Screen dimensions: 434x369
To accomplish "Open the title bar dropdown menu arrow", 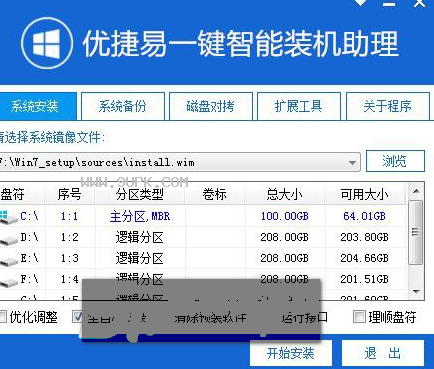I will (361, 3).
